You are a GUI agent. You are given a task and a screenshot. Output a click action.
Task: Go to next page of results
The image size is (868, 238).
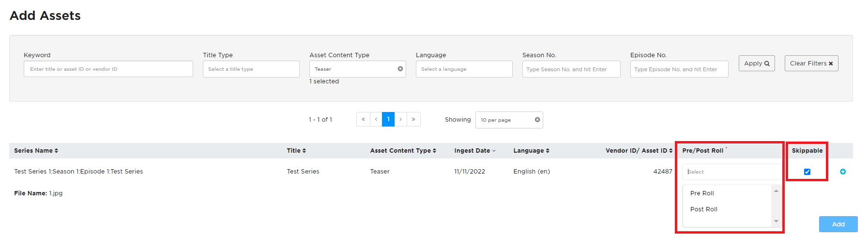(401, 119)
